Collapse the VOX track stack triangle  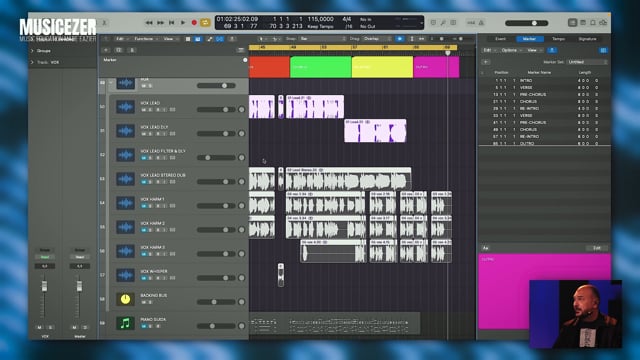(110, 83)
